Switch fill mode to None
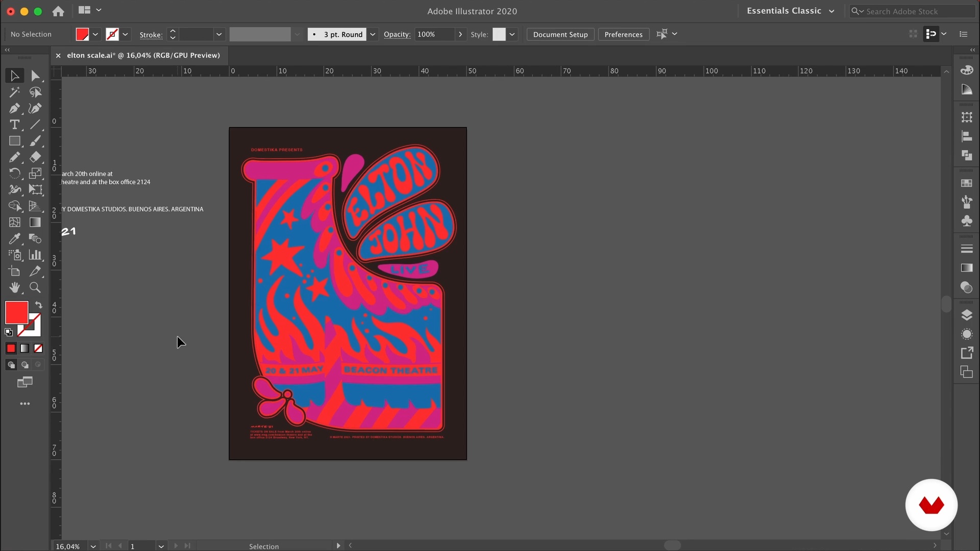 click(38, 348)
